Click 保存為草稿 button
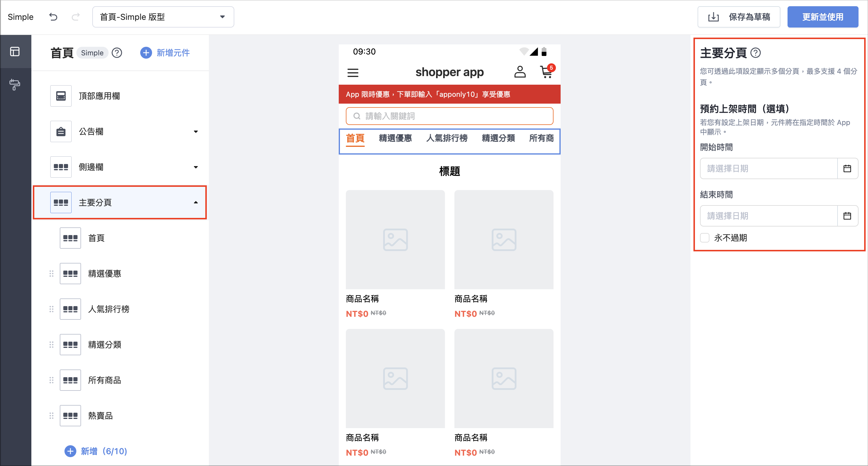868x466 pixels. 739,17
